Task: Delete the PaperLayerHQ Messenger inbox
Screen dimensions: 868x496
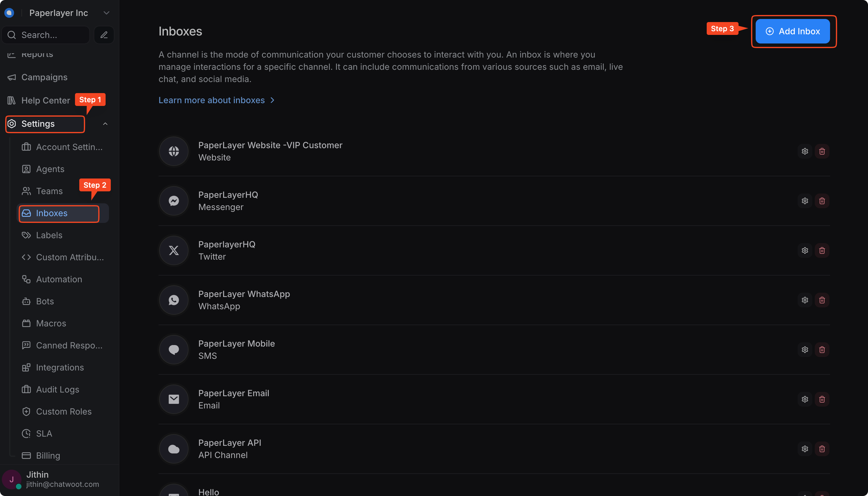Action: pos(822,201)
